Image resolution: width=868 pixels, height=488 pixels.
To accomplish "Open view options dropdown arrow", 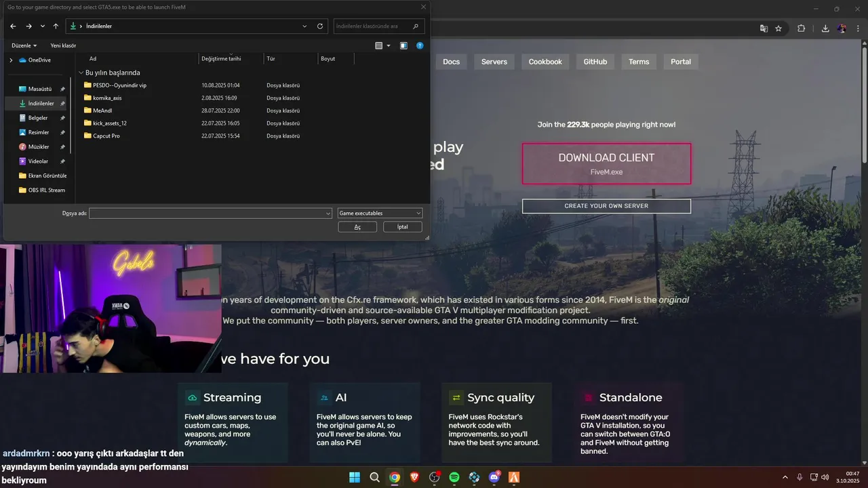I will coord(389,45).
